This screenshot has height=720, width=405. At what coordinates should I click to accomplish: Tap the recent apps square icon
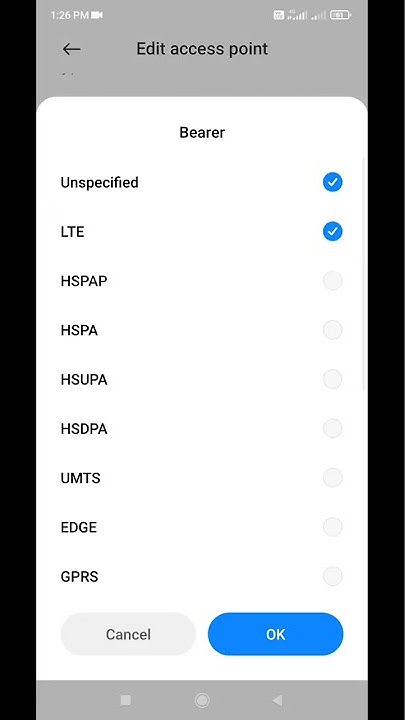point(125,700)
